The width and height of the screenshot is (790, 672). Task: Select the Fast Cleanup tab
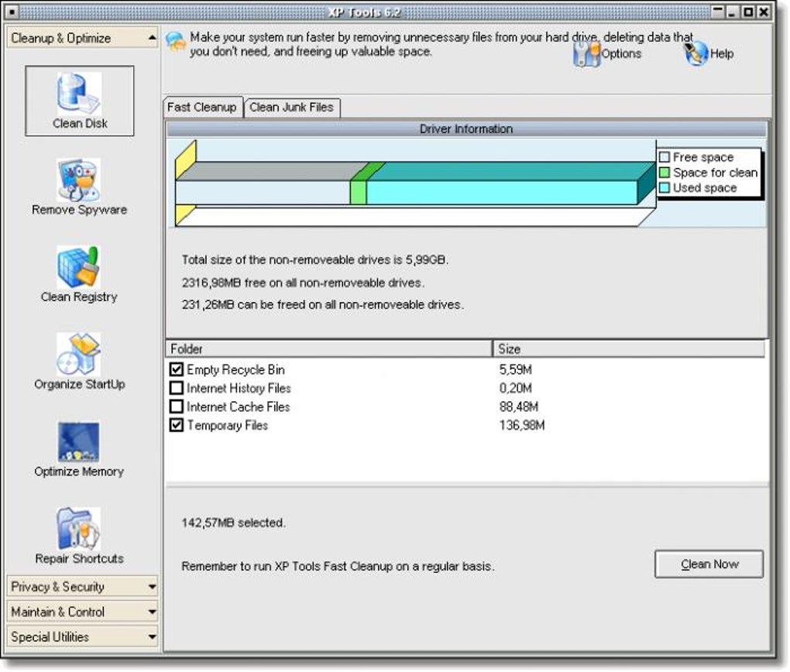coord(203,108)
